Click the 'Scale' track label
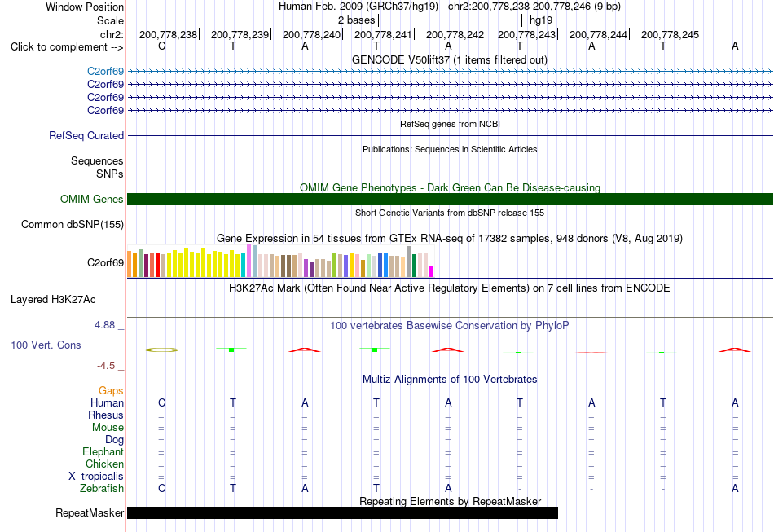 (110, 20)
